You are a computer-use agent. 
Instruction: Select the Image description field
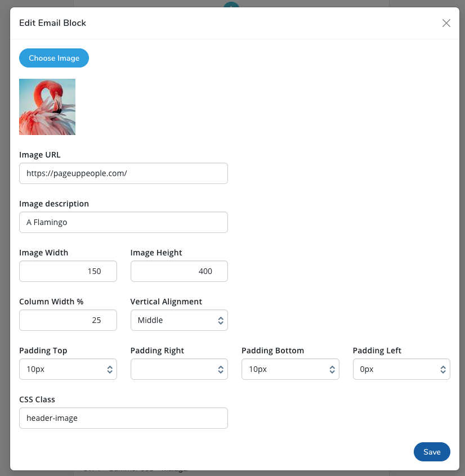[123, 222]
